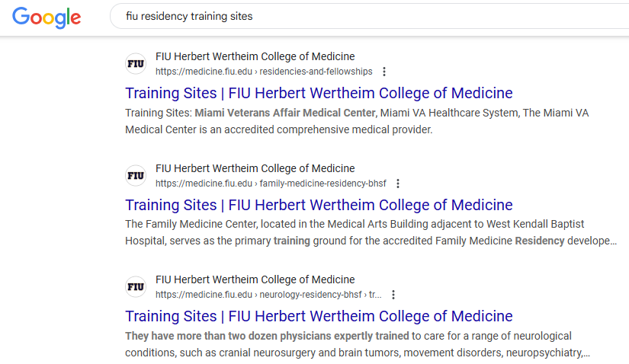Screen dimensions: 629x364
Task: Click the medicine.fiu.edu › residencies-and-fellowships URL text
Action: 264,72
